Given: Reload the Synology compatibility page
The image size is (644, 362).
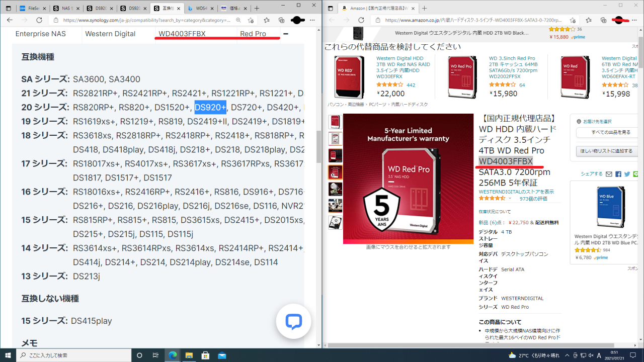Looking at the screenshot, I should [39, 20].
